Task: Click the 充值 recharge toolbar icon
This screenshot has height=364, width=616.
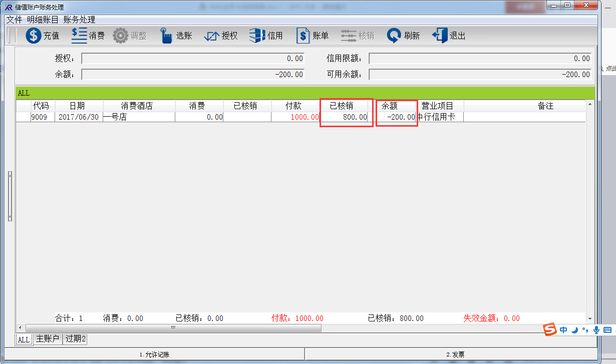Action: pos(34,36)
